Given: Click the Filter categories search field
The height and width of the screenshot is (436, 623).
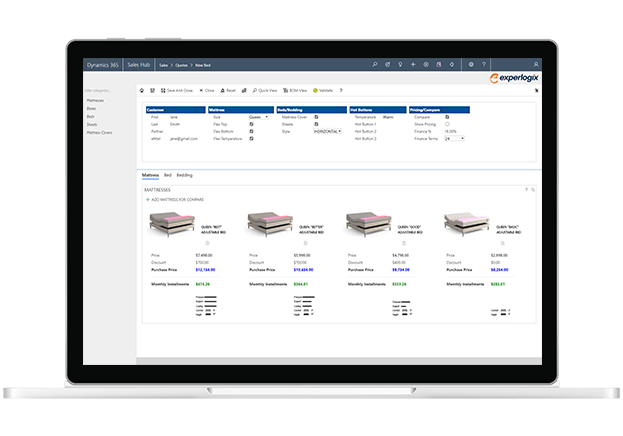Looking at the screenshot, I should [98, 91].
